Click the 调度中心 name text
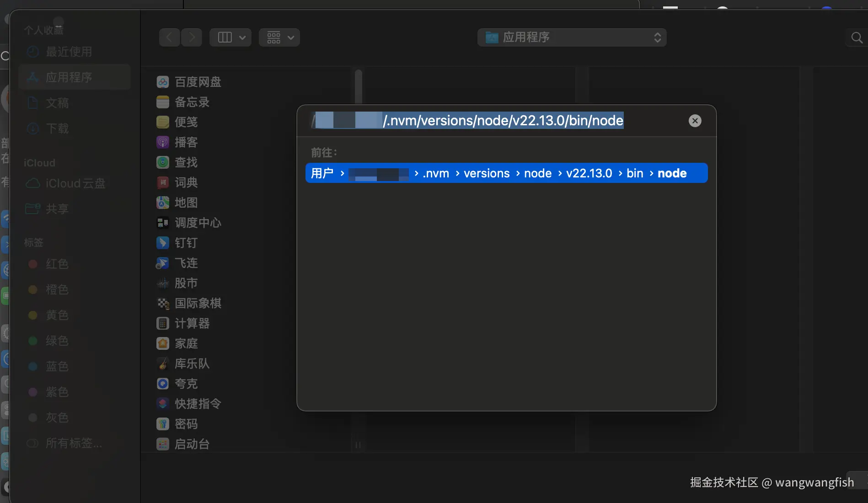The width and height of the screenshot is (868, 503). coord(198,223)
